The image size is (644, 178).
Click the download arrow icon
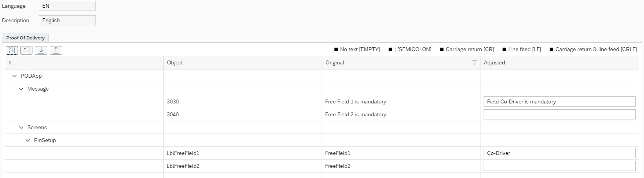tap(41, 50)
